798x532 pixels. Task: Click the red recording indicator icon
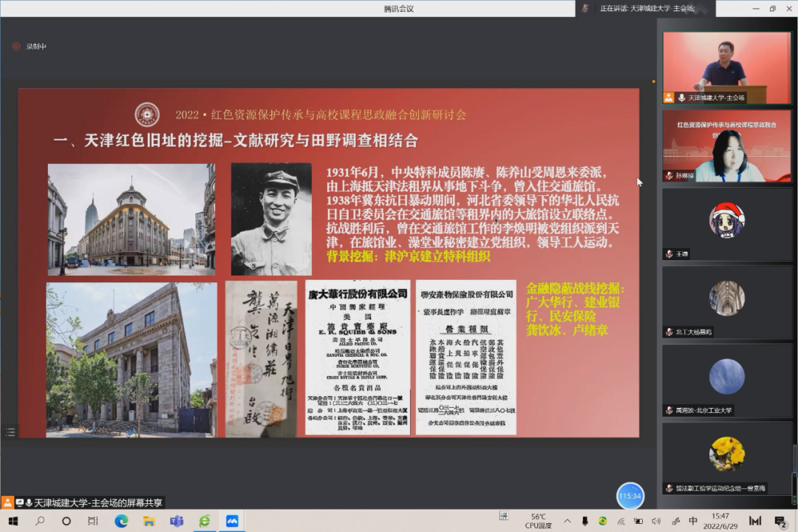[16, 47]
